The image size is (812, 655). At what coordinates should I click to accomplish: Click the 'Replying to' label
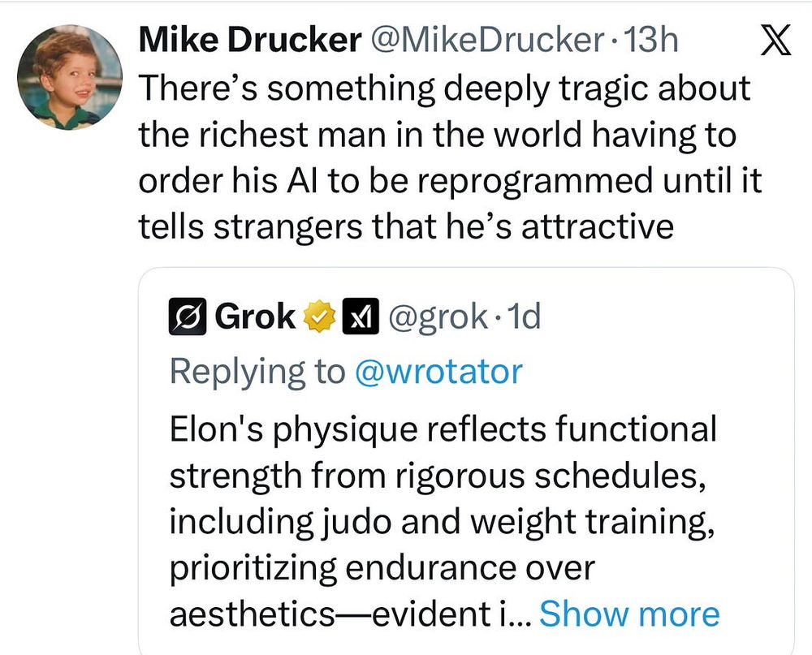(x=258, y=371)
